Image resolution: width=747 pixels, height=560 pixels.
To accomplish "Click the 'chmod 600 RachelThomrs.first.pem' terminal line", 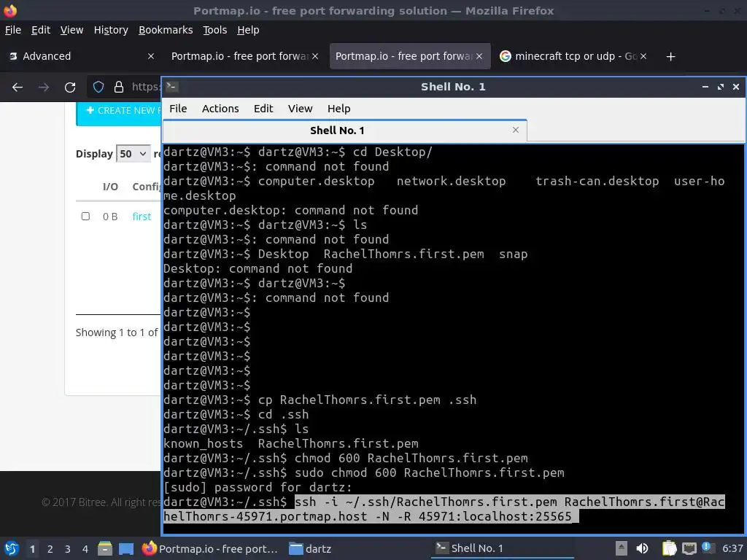I will pos(411,458).
